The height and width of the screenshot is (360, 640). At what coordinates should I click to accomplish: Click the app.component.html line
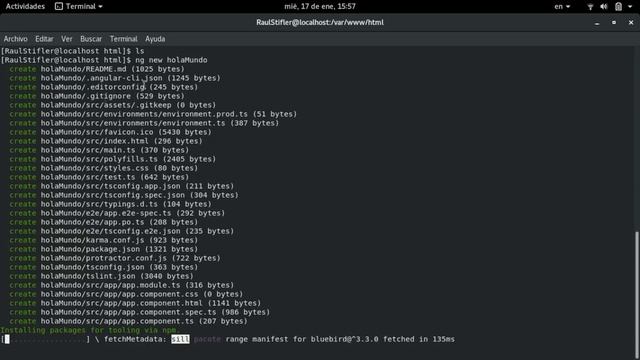point(135,302)
